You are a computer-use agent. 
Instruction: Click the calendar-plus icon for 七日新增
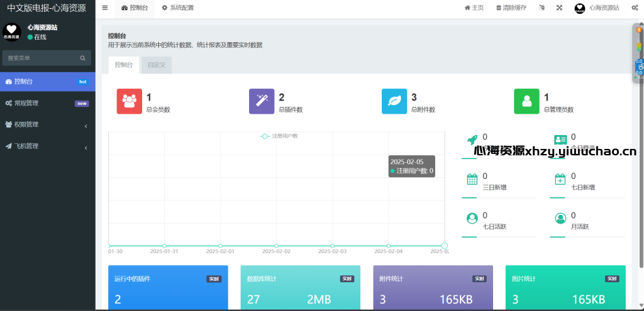coord(560,179)
